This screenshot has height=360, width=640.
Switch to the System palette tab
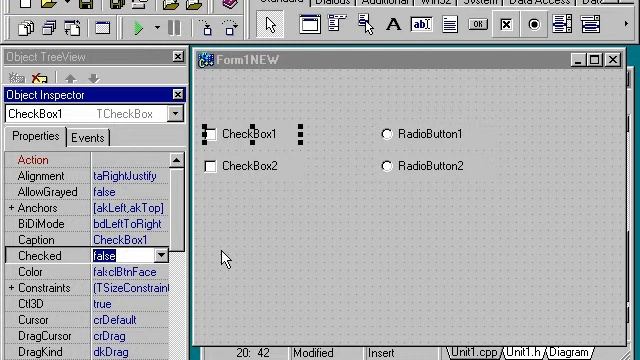coord(480,2)
